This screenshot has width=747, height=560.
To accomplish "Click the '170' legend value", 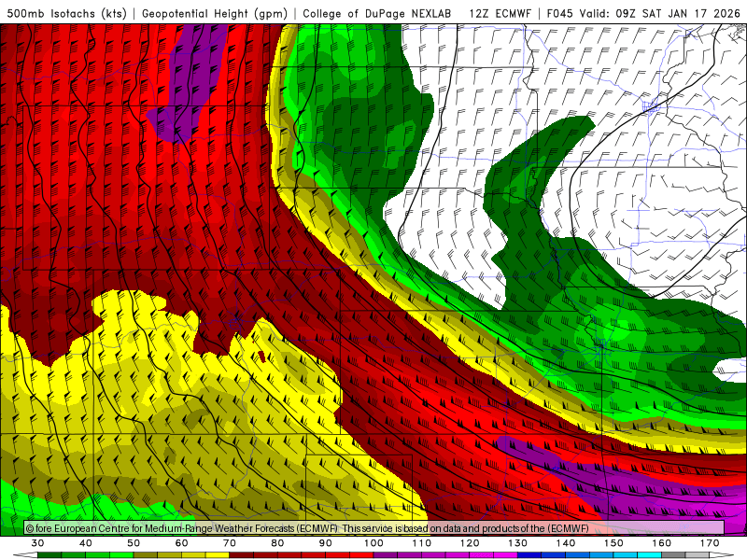I will click(710, 543).
